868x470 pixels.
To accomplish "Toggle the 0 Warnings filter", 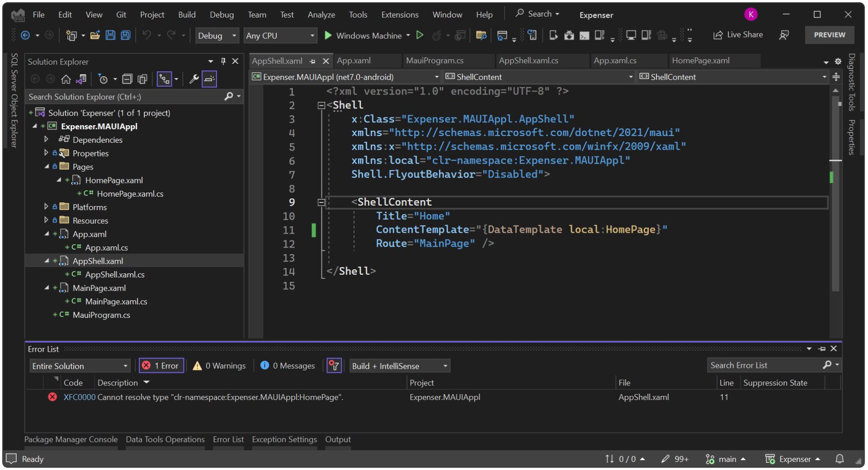I will (x=219, y=366).
